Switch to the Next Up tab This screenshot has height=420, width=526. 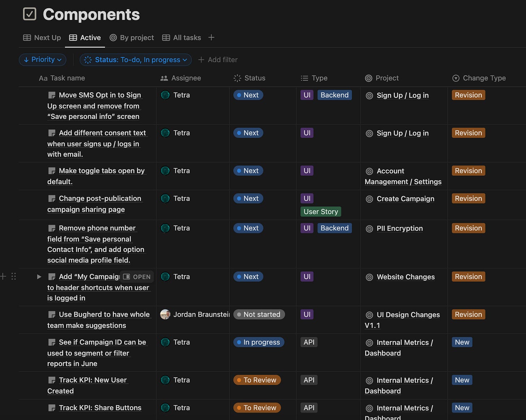[42, 38]
